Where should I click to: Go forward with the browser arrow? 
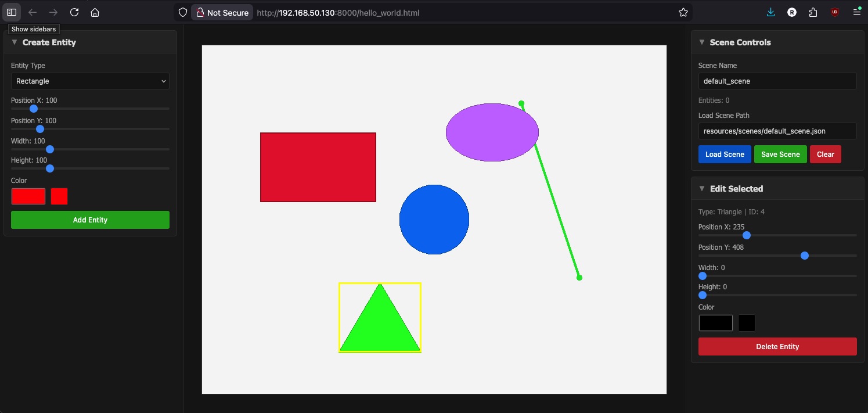coord(53,12)
